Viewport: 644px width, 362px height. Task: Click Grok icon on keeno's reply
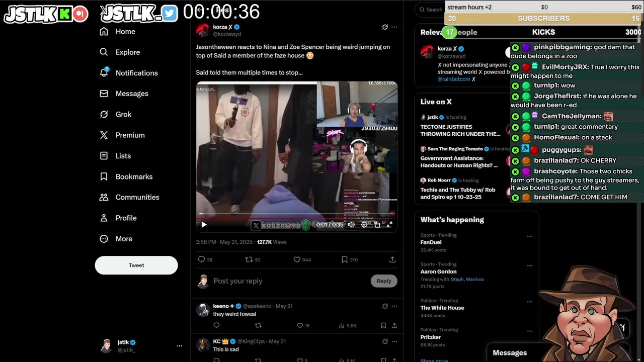(x=385, y=306)
